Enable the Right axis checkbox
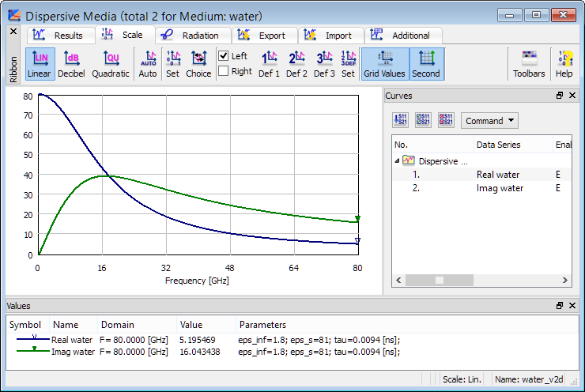 [224, 71]
